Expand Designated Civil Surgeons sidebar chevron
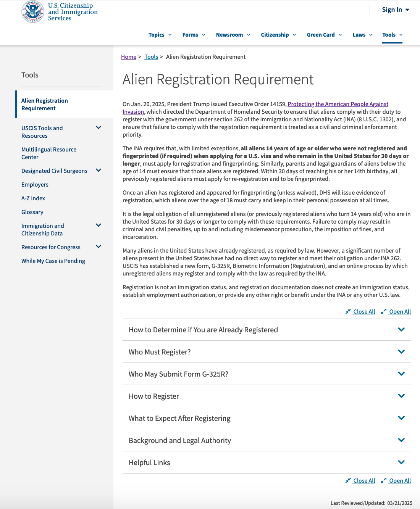Image resolution: width=420 pixels, height=509 pixels. [x=99, y=171]
